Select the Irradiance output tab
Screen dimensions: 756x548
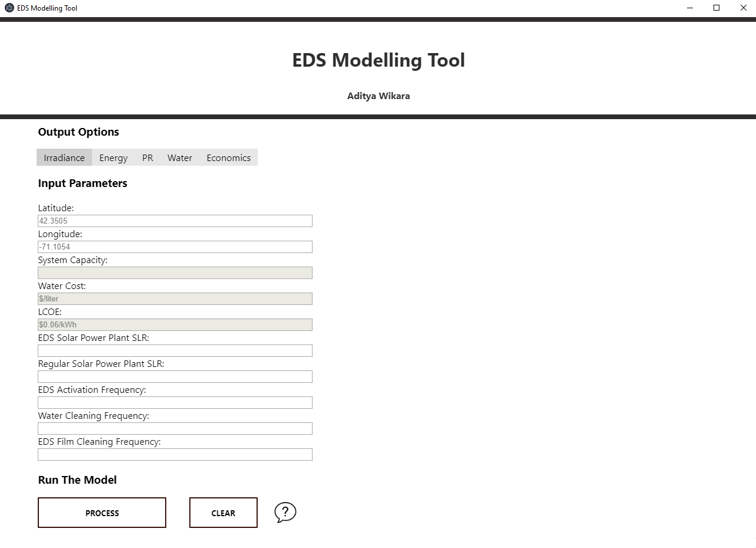64,157
